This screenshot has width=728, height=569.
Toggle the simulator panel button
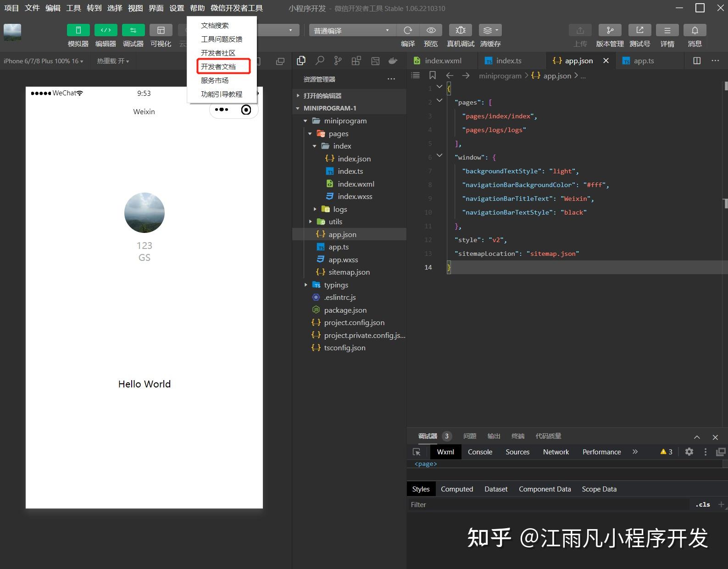point(78,30)
